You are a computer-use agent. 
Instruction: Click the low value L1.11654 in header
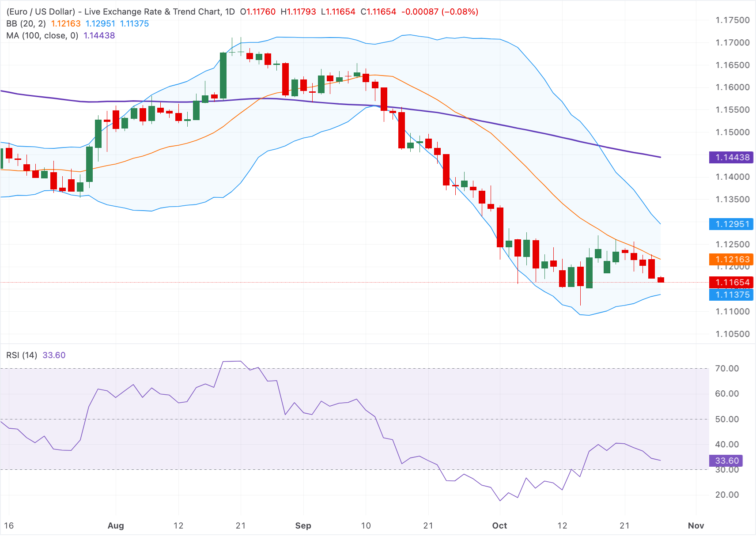point(338,12)
